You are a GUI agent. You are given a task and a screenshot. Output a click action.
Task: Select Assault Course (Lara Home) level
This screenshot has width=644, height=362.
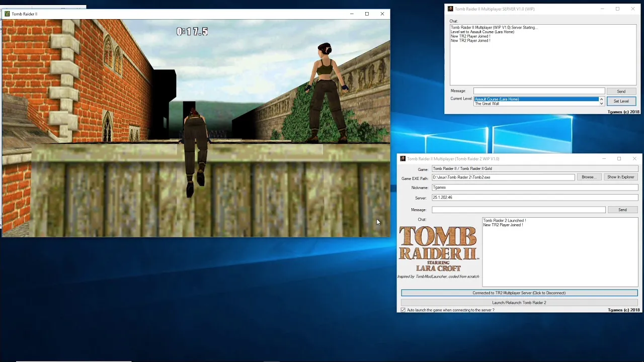(536, 99)
